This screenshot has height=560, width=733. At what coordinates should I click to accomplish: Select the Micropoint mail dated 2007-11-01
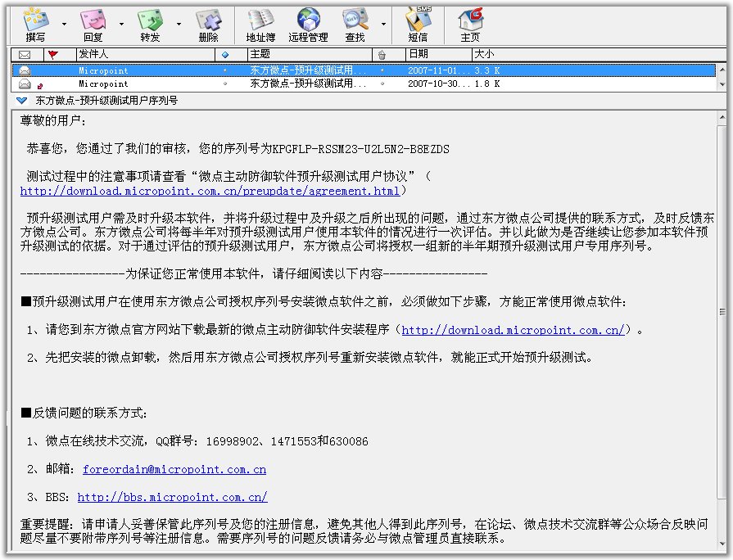point(364,70)
